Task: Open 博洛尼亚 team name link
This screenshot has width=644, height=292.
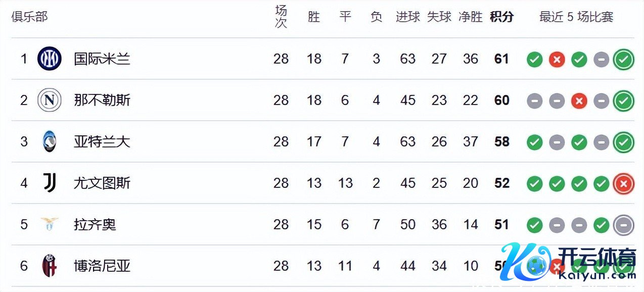Action: tap(102, 266)
